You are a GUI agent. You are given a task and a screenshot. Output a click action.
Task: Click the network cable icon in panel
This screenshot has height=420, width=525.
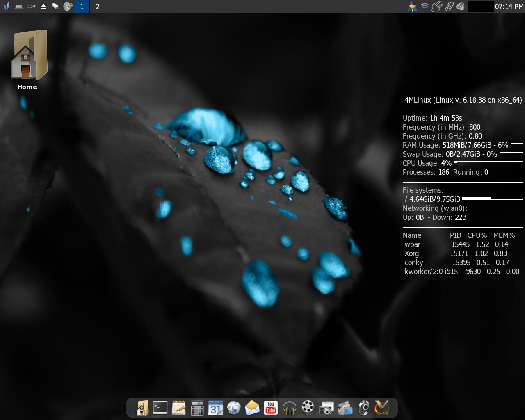point(55,7)
